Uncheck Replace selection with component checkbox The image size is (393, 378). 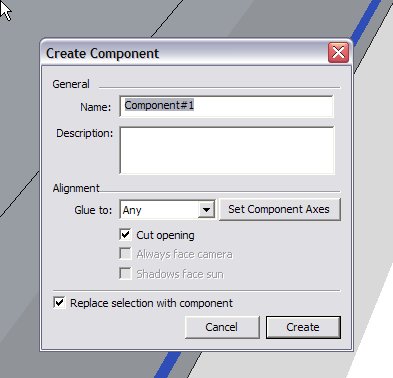[59, 303]
